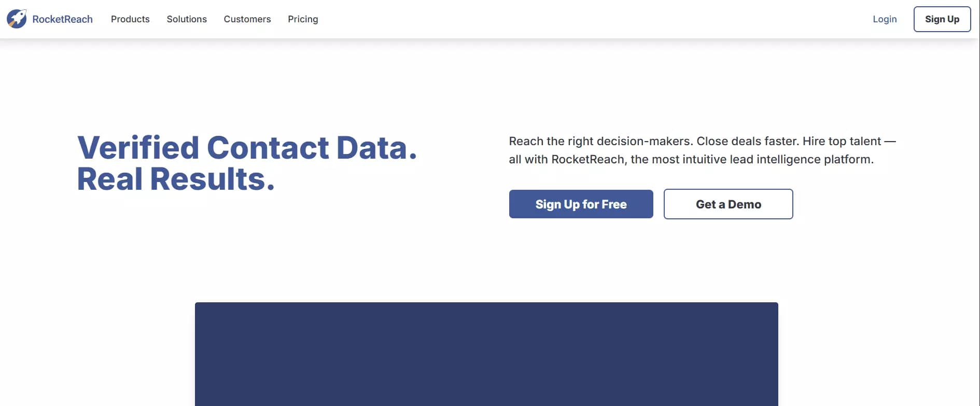Click the header Sign Up outlined button
980x406 pixels.
click(942, 19)
